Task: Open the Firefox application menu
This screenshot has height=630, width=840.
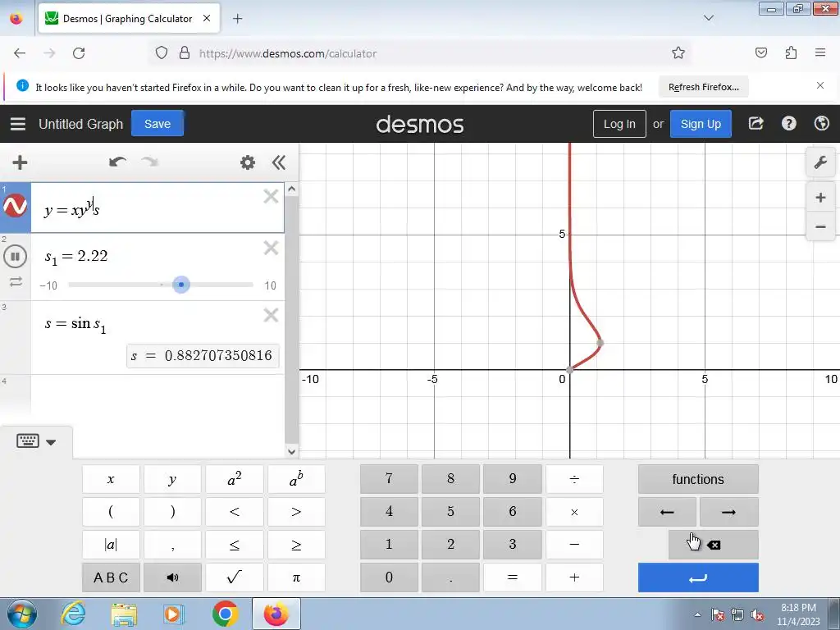Action: click(820, 52)
